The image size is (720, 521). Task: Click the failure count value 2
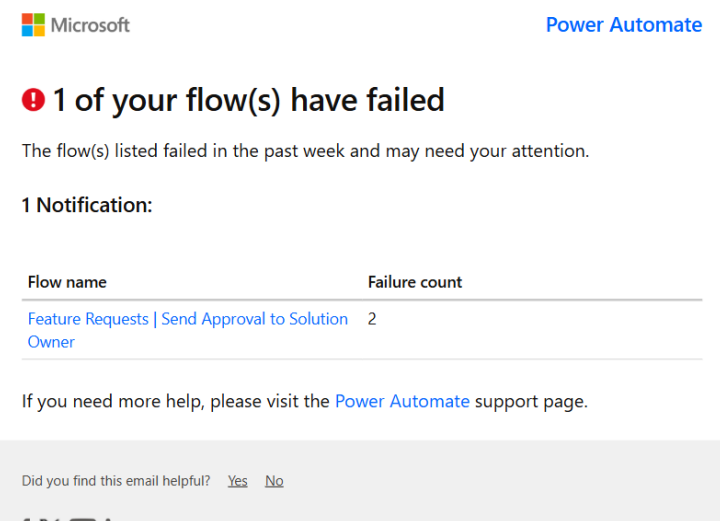click(x=372, y=319)
